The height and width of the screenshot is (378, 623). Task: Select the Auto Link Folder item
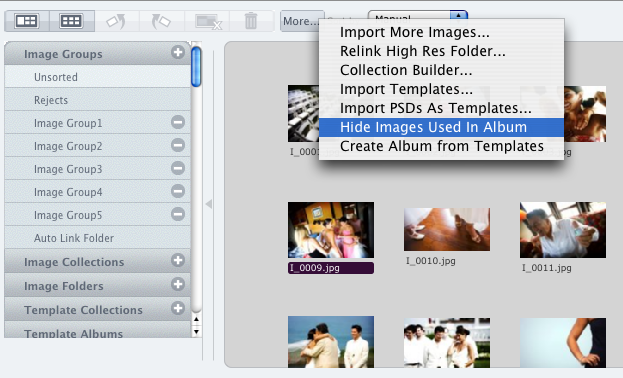point(97,238)
